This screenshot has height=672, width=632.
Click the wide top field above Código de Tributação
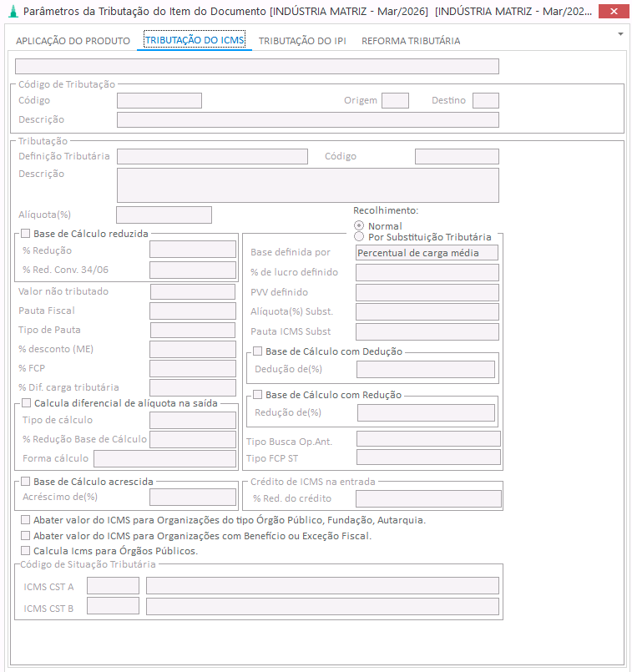(257, 67)
